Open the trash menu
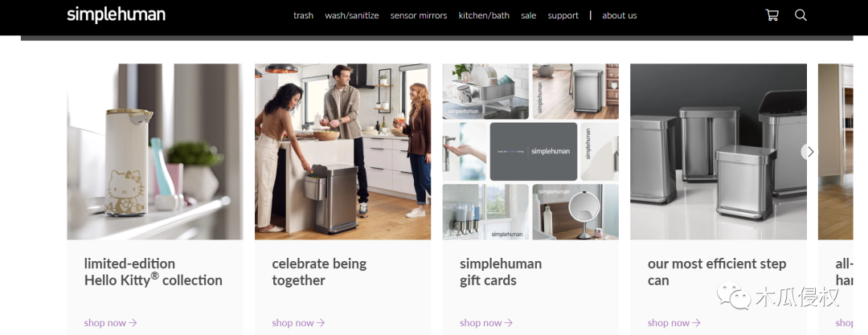This screenshot has width=868, height=335. coord(303,15)
